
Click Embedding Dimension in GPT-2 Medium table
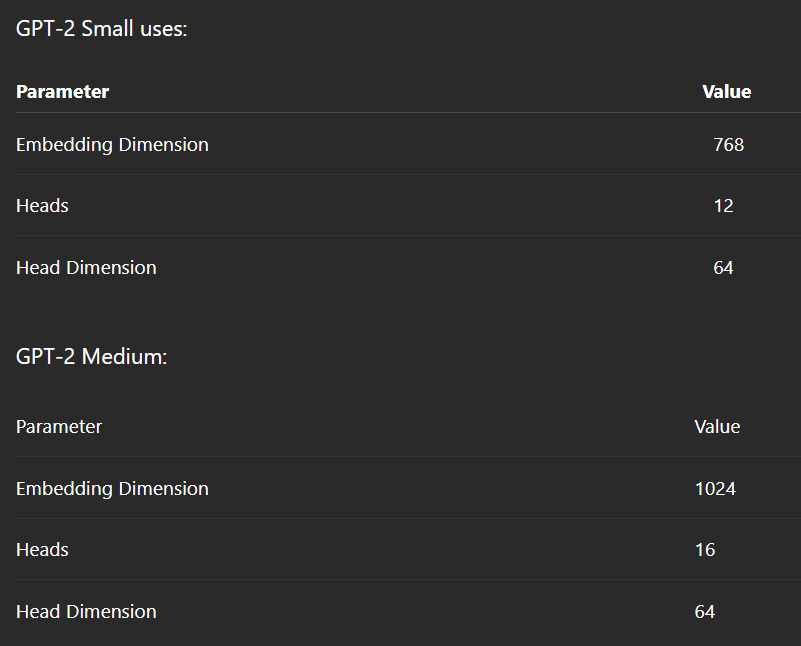pos(112,489)
